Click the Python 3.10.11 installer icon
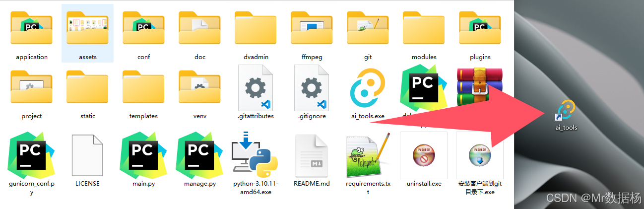This screenshot has height=209, width=644. pos(255,155)
